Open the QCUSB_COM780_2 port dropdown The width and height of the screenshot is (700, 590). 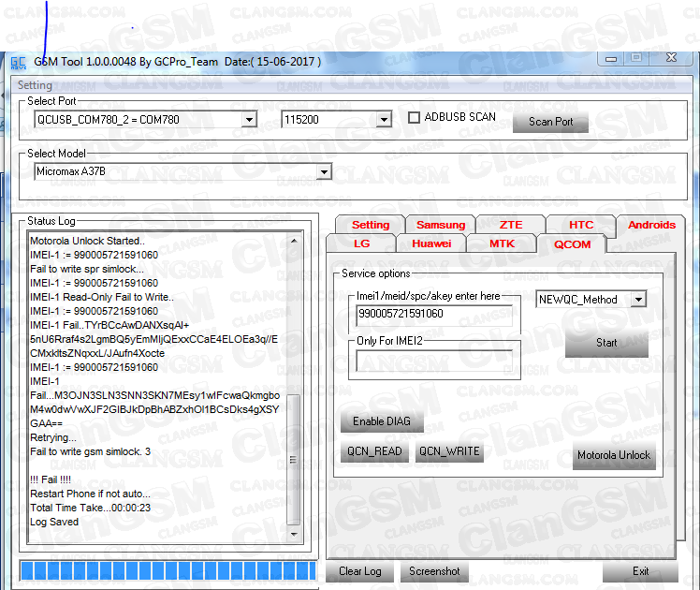[249, 120]
